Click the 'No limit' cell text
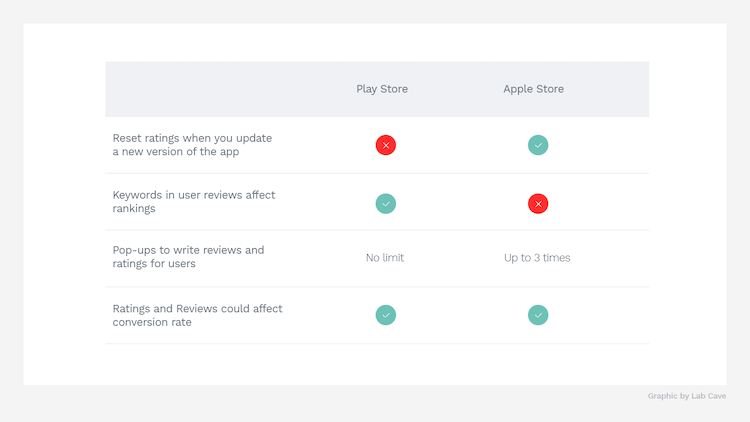The height and width of the screenshot is (422, 750). coord(385,257)
